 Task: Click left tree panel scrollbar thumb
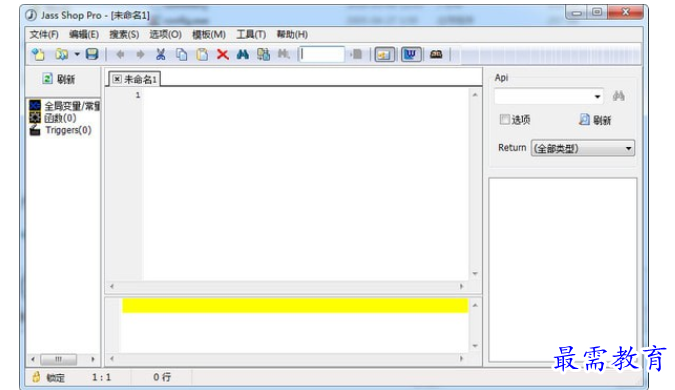(x=59, y=359)
